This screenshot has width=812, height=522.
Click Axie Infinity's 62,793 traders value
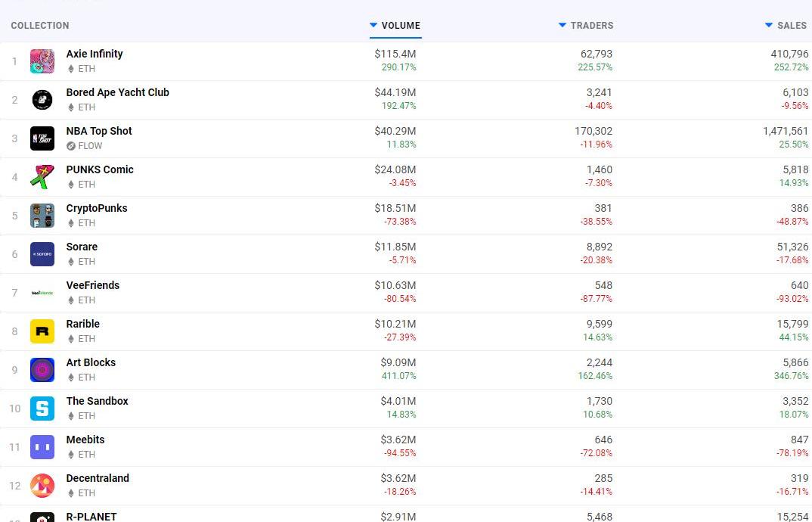coord(596,54)
